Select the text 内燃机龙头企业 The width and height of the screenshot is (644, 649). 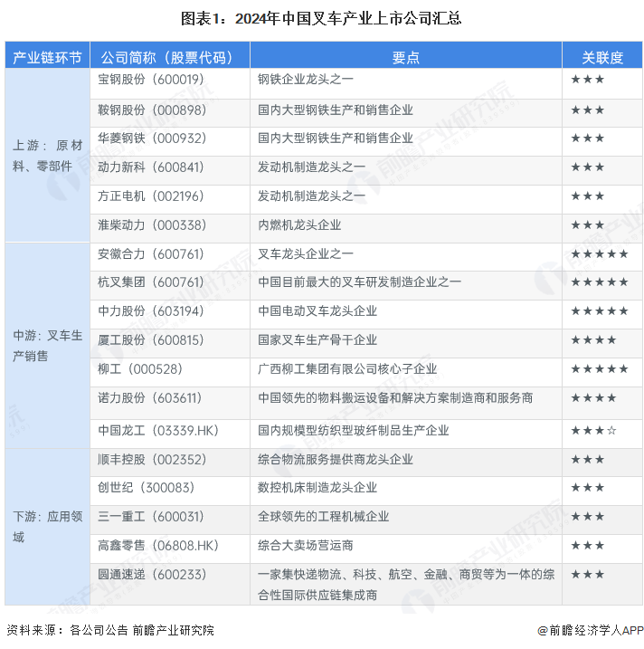click(x=299, y=224)
